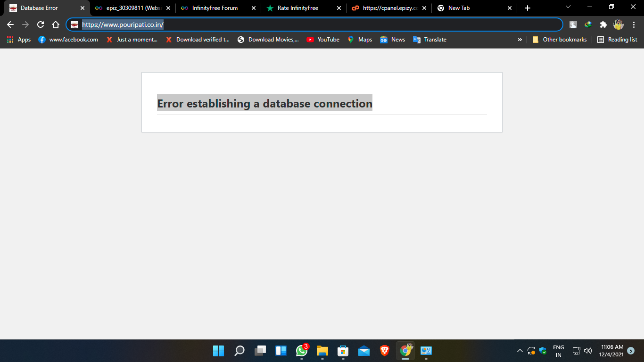Open the www.facebook.com bookmark
Image resolution: width=644 pixels, height=362 pixels.
coord(68,40)
